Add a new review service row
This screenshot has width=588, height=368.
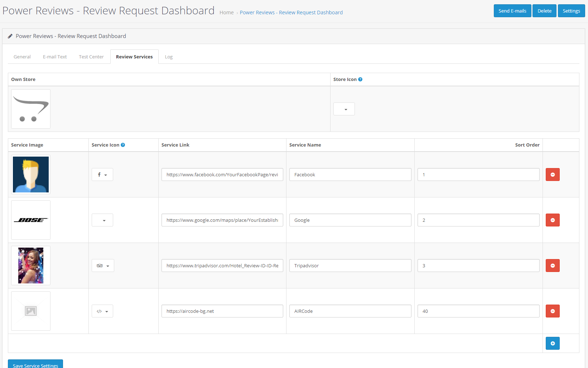coord(553,343)
